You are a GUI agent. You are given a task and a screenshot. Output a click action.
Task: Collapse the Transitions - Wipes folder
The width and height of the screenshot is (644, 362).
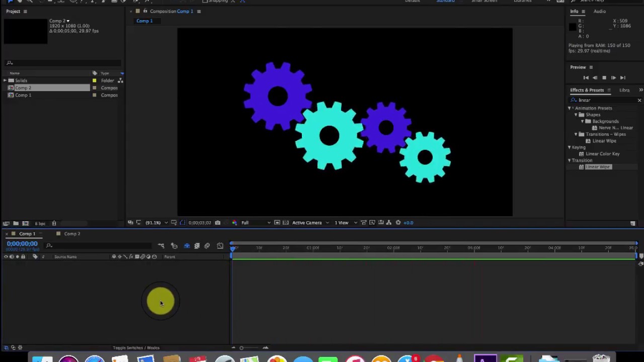pos(576,134)
